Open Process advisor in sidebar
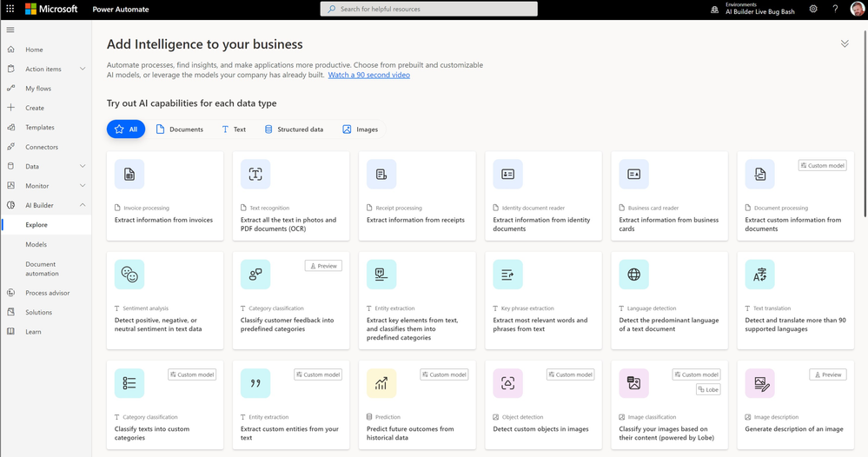This screenshot has height=457, width=868. [47, 293]
